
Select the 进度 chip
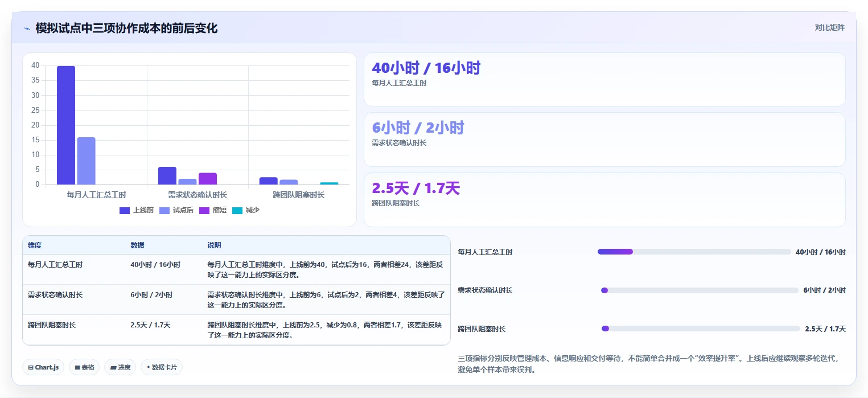tap(121, 367)
